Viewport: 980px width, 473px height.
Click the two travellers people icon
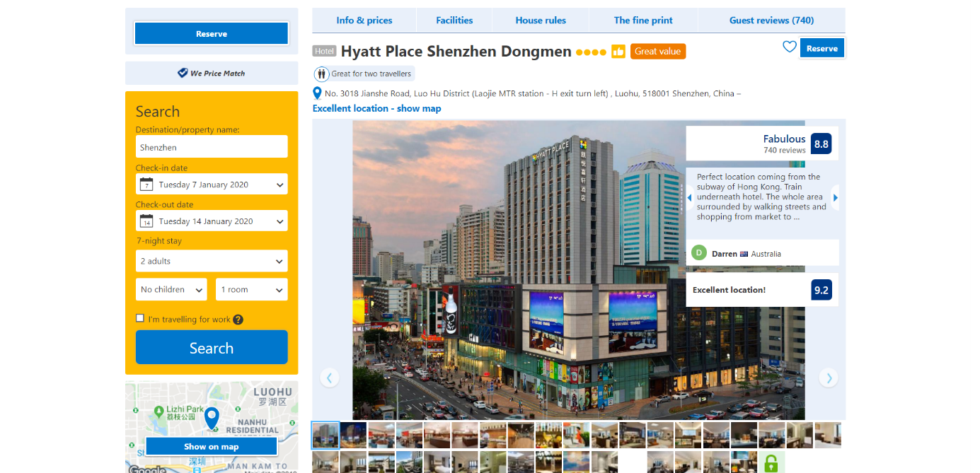322,74
